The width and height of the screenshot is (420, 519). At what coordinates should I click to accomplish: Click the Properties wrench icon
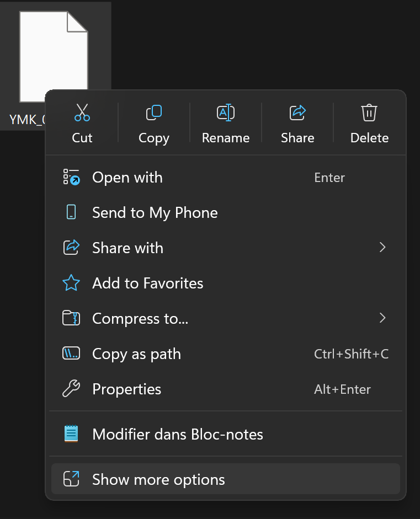pos(71,389)
